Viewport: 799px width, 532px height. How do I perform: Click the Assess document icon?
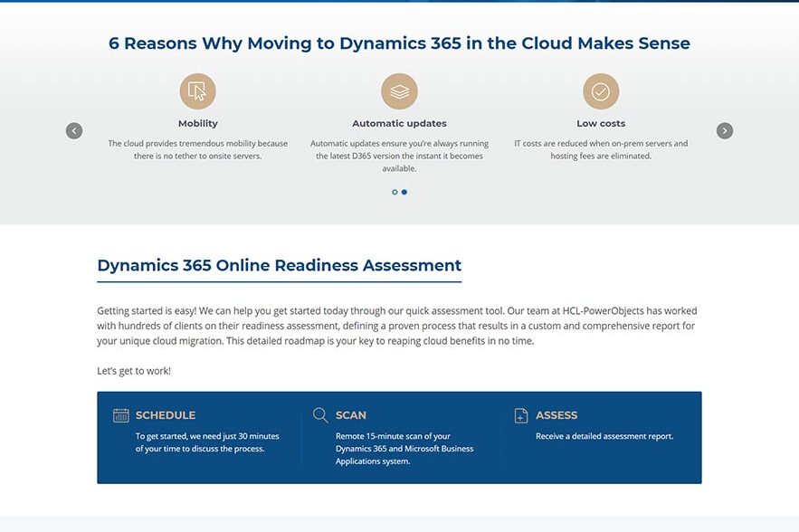(521, 415)
